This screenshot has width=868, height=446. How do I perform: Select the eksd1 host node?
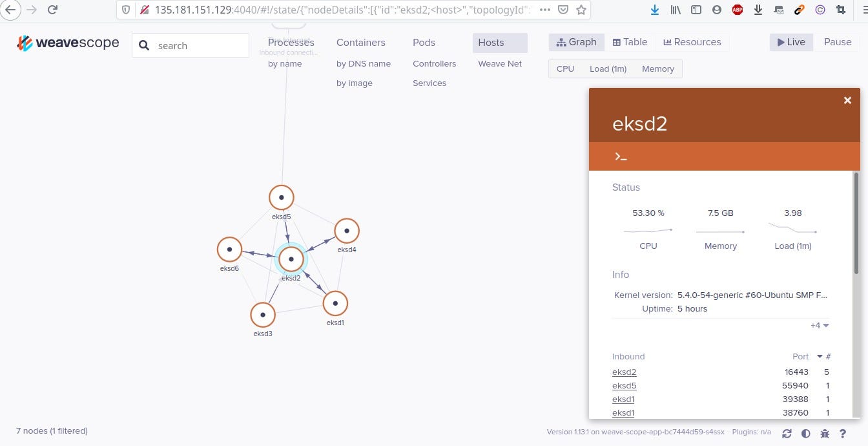335,303
